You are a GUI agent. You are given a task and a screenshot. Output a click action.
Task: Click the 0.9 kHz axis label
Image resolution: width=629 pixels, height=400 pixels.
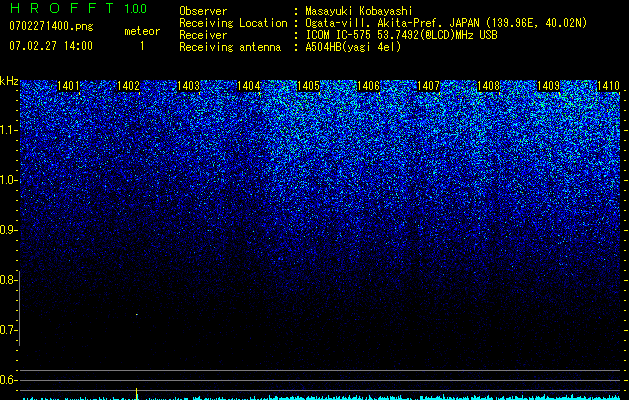(x=9, y=230)
